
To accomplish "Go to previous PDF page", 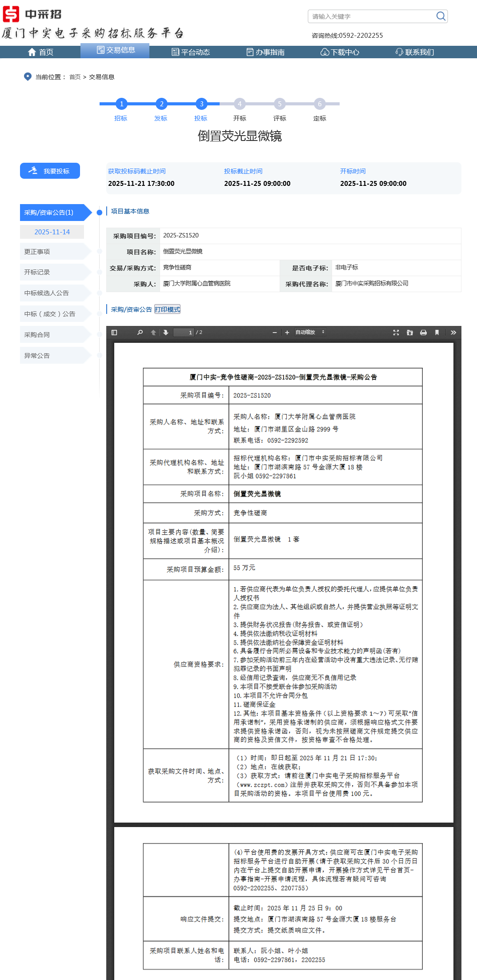I will 153,333.
